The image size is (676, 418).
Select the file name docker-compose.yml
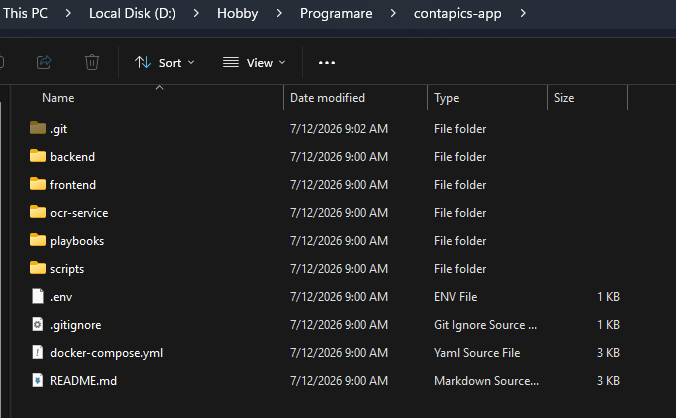click(x=106, y=353)
